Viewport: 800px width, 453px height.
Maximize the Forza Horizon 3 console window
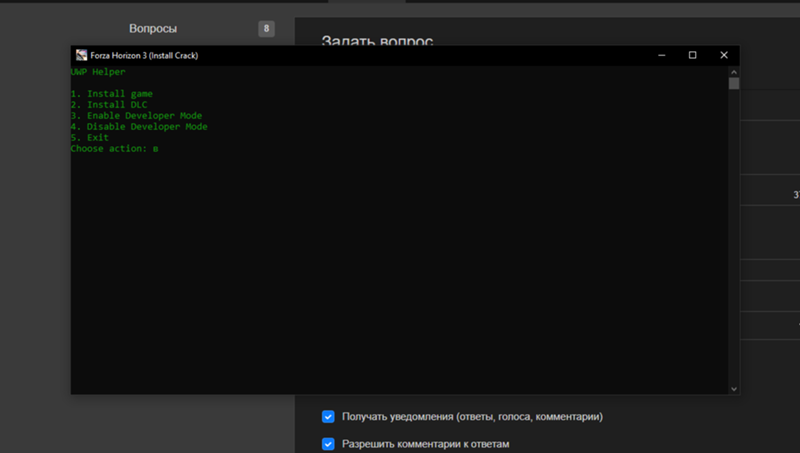coord(692,55)
